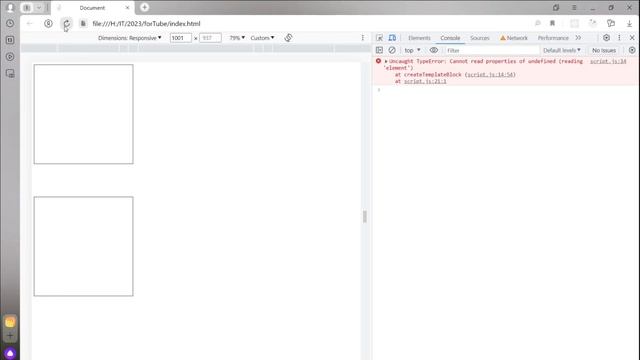Grab the viewport resize handle on the right edge
The height and width of the screenshot is (360, 640).
[x=365, y=216]
